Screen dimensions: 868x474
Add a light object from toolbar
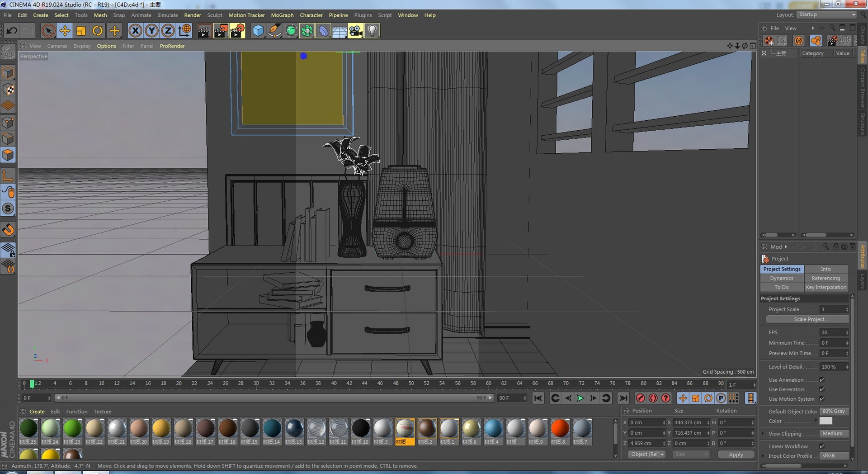pyautogui.click(x=372, y=31)
